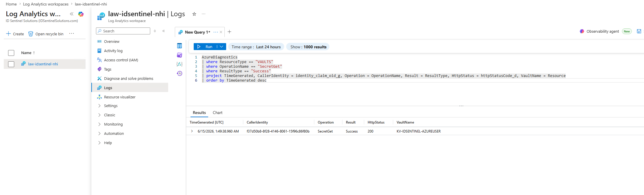Click the Logs menu icon

click(99, 88)
